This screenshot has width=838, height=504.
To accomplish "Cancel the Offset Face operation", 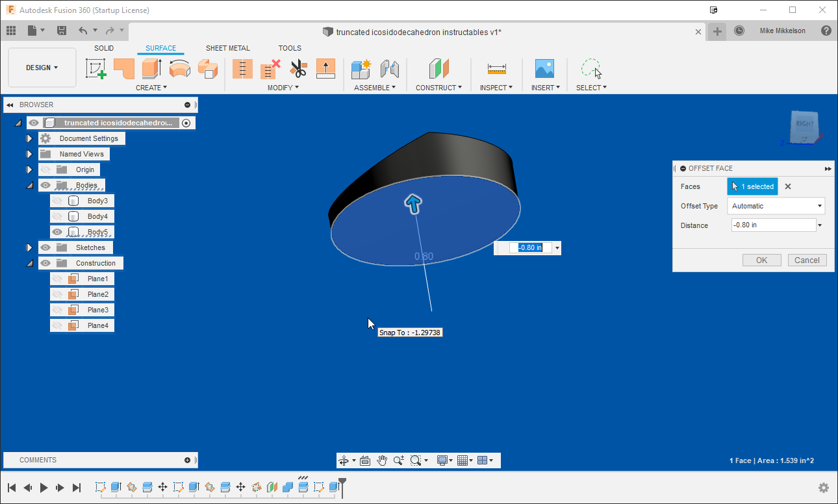I will 807,260.
